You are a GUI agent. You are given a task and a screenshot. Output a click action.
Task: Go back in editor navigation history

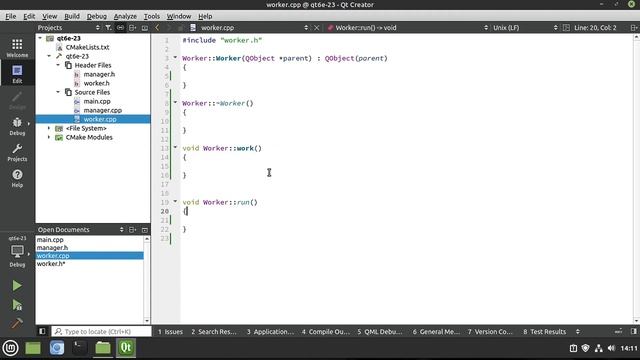coord(157,28)
